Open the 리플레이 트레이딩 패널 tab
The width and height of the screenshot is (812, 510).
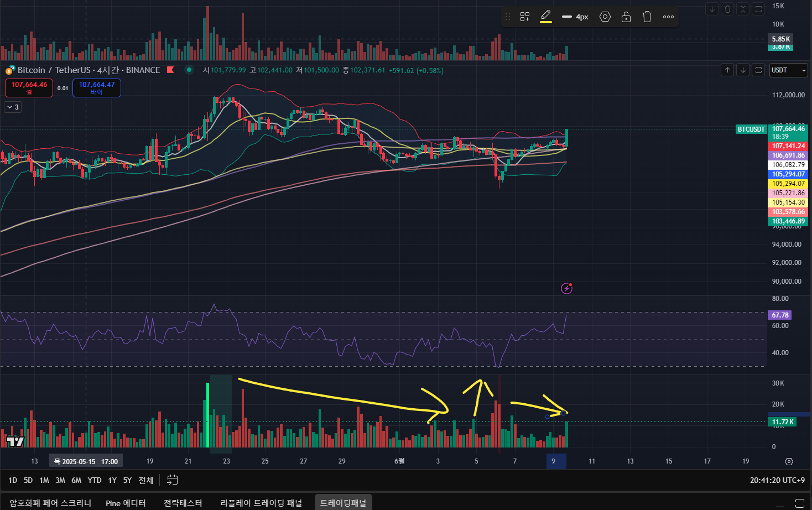tap(261, 503)
